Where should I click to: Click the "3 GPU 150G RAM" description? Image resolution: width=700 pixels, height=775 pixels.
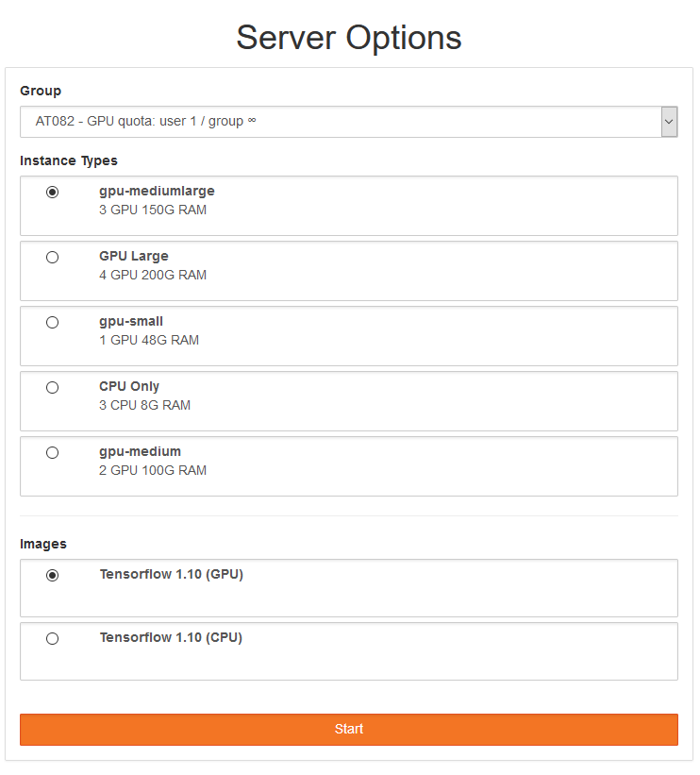point(153,210)
